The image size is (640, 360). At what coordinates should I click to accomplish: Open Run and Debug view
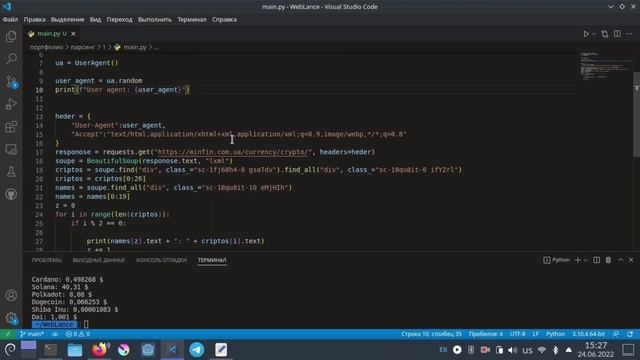pyautogui.click(x=11, y=104)
